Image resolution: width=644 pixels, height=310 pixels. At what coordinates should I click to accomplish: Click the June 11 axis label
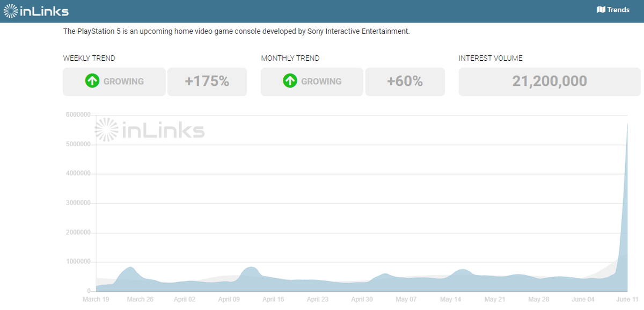click(x=627, y=299)
